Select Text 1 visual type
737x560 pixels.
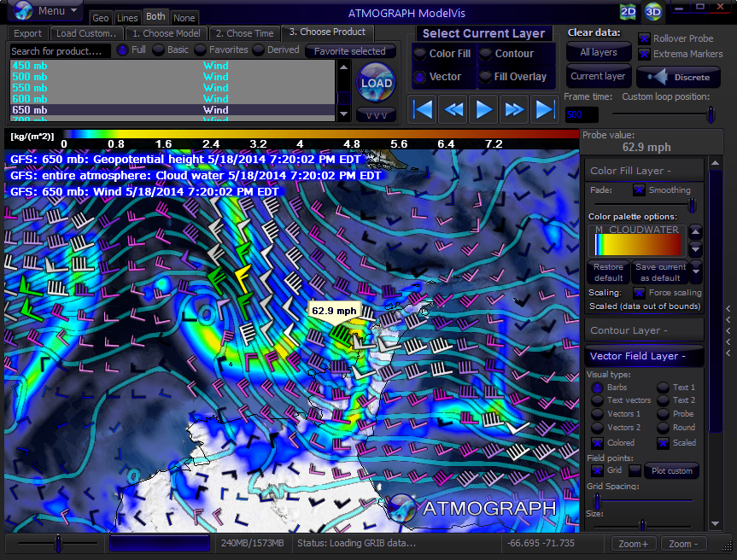[x=663, y=388]
